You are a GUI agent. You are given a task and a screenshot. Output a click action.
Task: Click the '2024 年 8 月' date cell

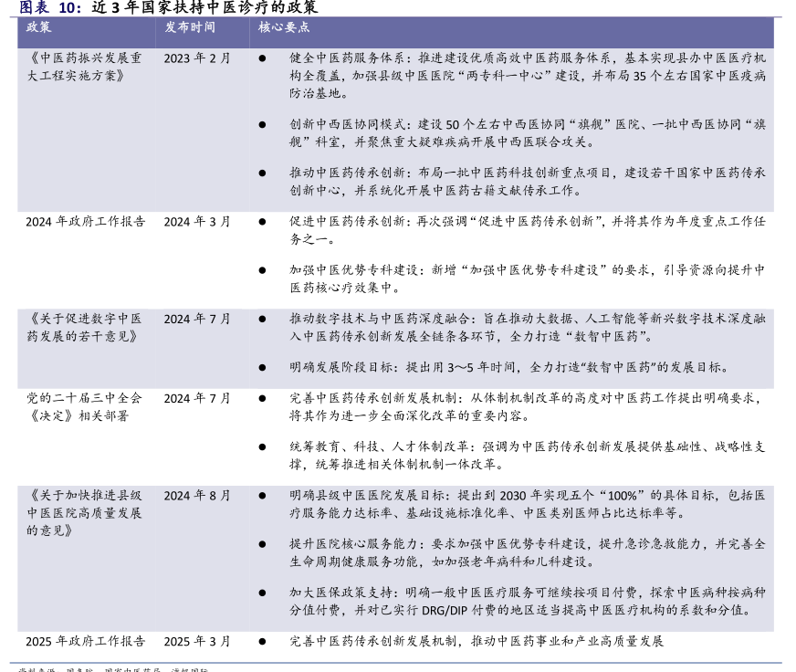pos(197,496)
